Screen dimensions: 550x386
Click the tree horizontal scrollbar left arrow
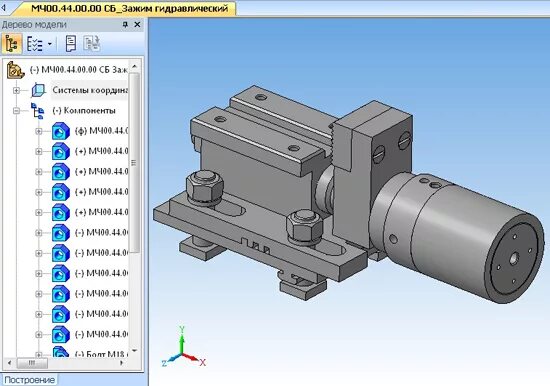pyautogui.click(x=9, y=363)
